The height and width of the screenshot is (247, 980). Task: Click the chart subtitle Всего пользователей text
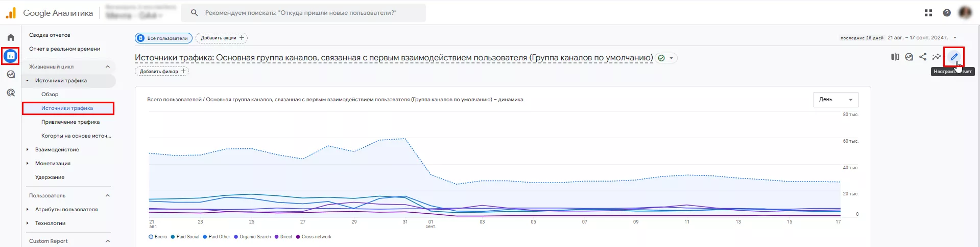[335, 100]
